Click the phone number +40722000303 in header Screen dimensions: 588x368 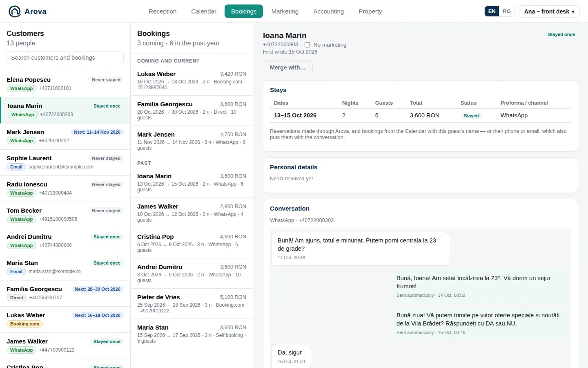[x=281, y=45]
